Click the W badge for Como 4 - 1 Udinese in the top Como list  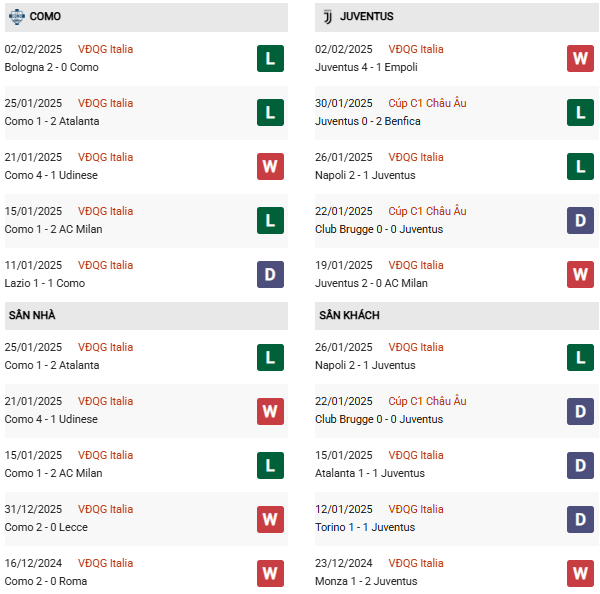270,166
